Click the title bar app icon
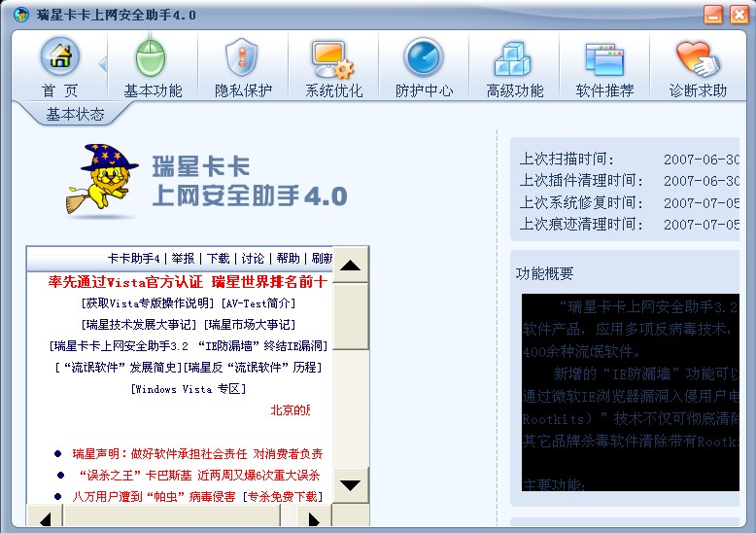Screen dimensions: 756x533 pos(21,15)
